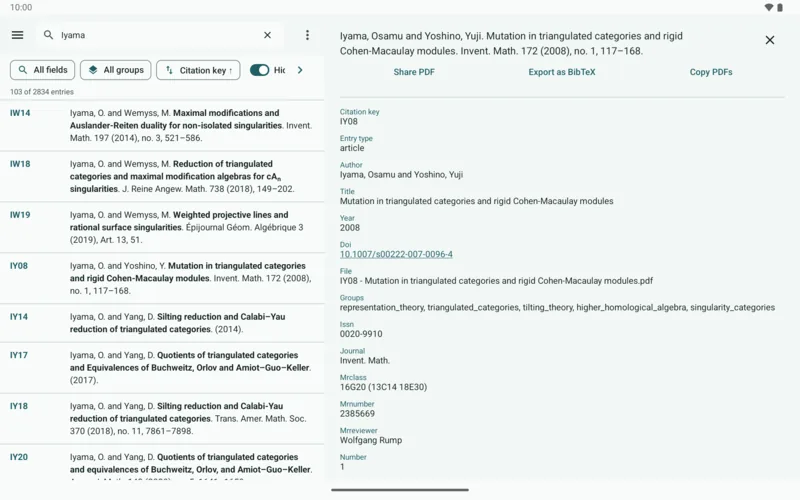This screenshot has width=800, height=500.
Task: Select entry IW18 Reduction of triangulated categories
Action: tap(162, 177)
